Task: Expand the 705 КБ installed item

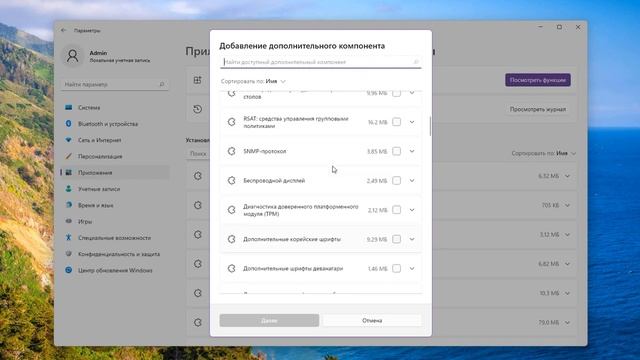Action: (567, 205)
